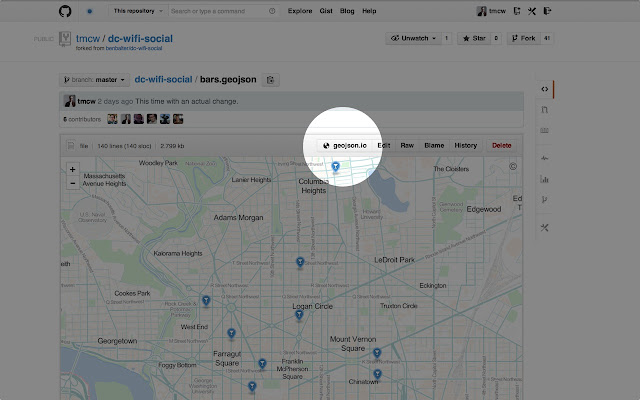The image size is (640, 400).
Task: Open the Code tab icon in the sidebar
Action: [544, 89]
